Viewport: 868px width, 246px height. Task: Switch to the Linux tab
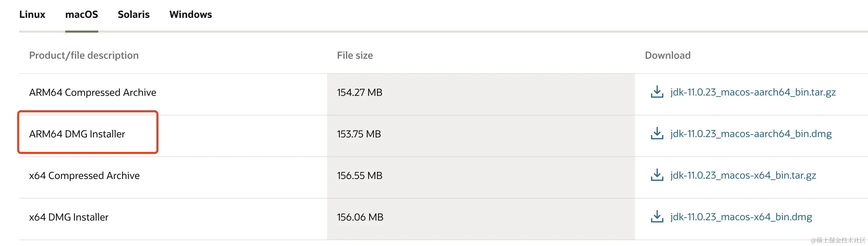(32, 14)
